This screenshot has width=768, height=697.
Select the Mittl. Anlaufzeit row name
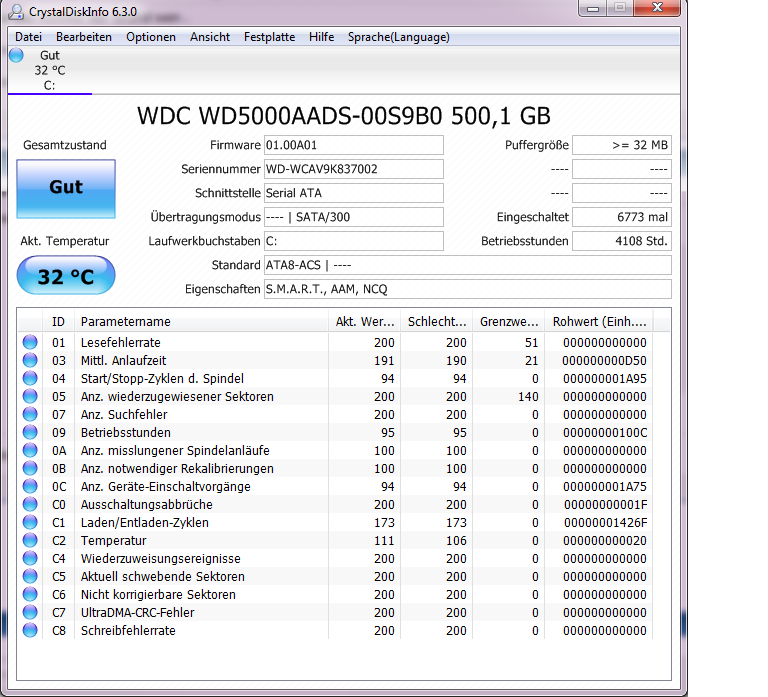123,361
